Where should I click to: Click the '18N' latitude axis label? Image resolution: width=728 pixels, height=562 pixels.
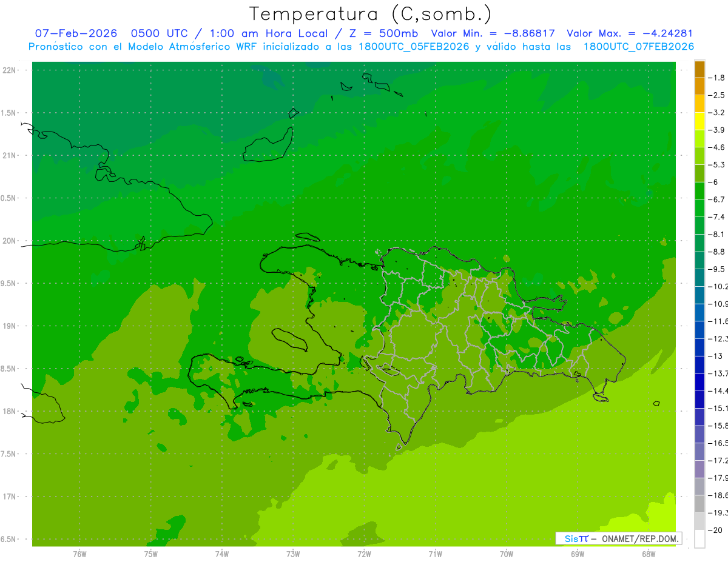pos(10,411)
